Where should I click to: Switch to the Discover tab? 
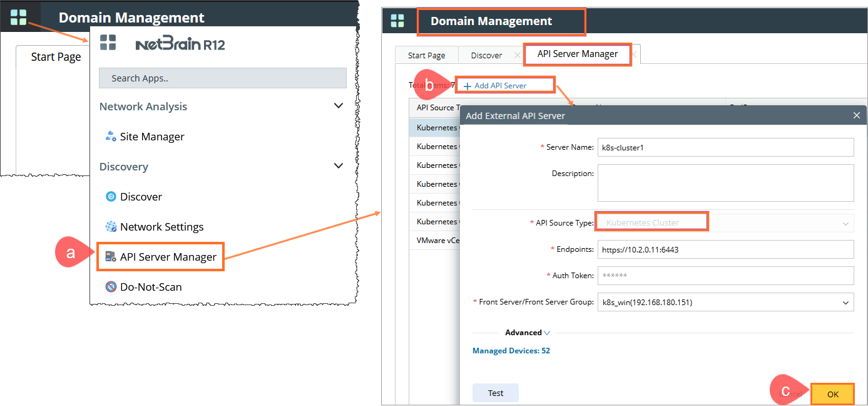point(486,55)
